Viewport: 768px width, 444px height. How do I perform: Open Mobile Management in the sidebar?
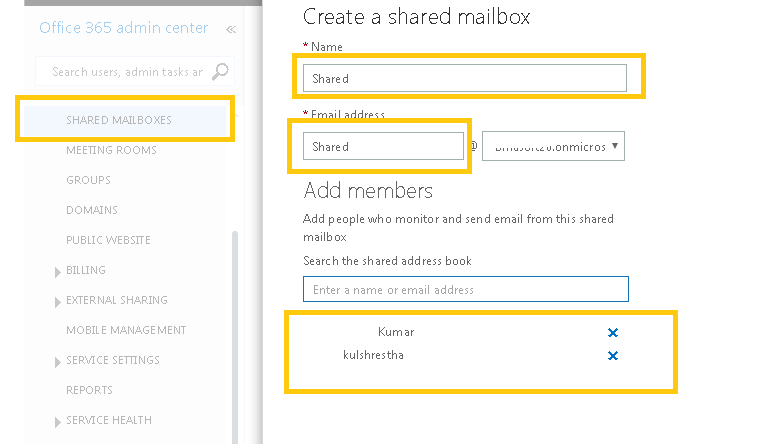tap(126, 330)
